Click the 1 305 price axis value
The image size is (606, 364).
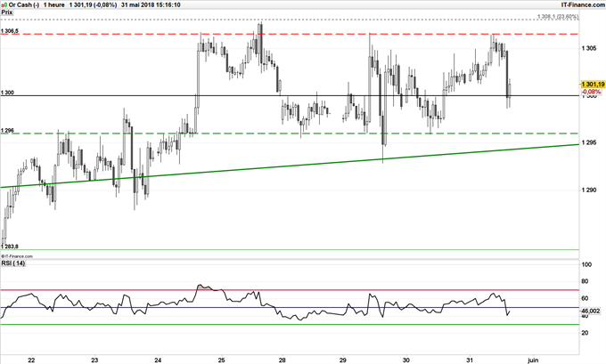(589, 48)
